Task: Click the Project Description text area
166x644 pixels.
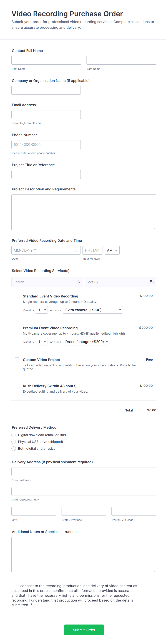Action: [84, 212]
